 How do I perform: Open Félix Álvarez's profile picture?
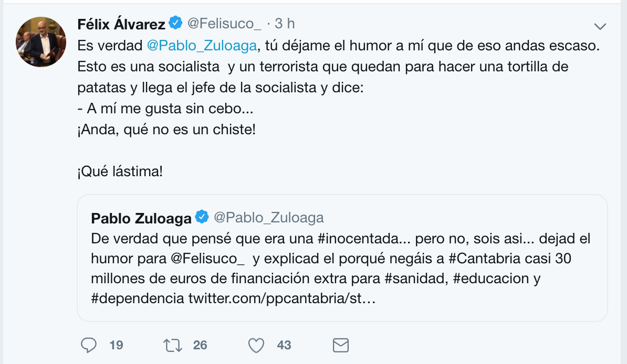pos(40,42)
